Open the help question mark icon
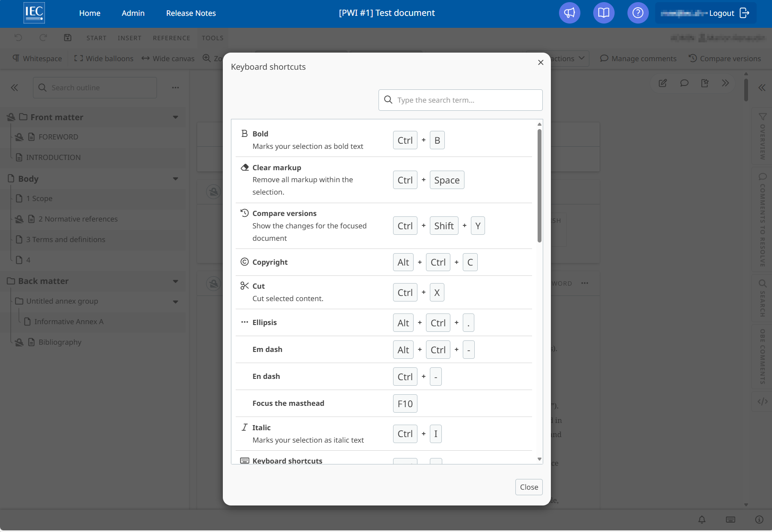 638,13
